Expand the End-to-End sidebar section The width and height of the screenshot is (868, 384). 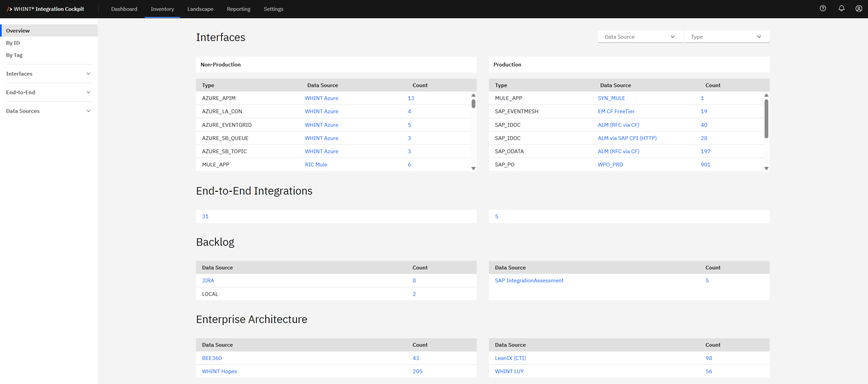pyautogui.click(x=48, y=92)
